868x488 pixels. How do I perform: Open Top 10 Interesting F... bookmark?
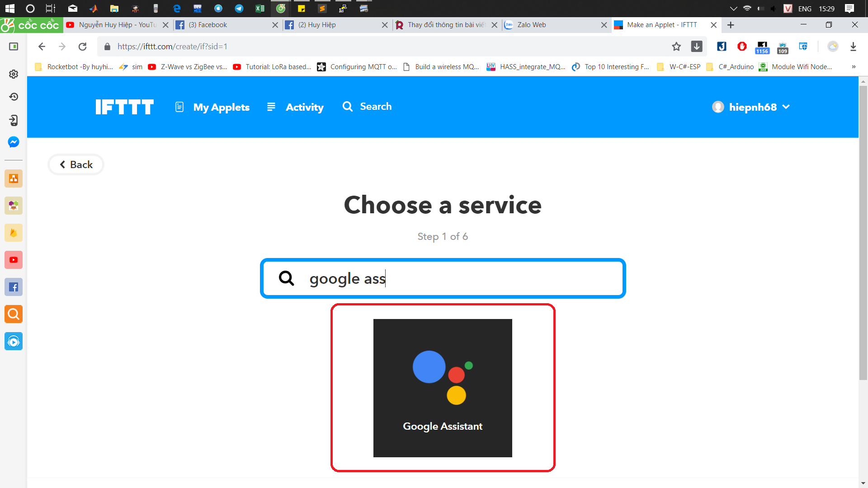coord(611,67)
